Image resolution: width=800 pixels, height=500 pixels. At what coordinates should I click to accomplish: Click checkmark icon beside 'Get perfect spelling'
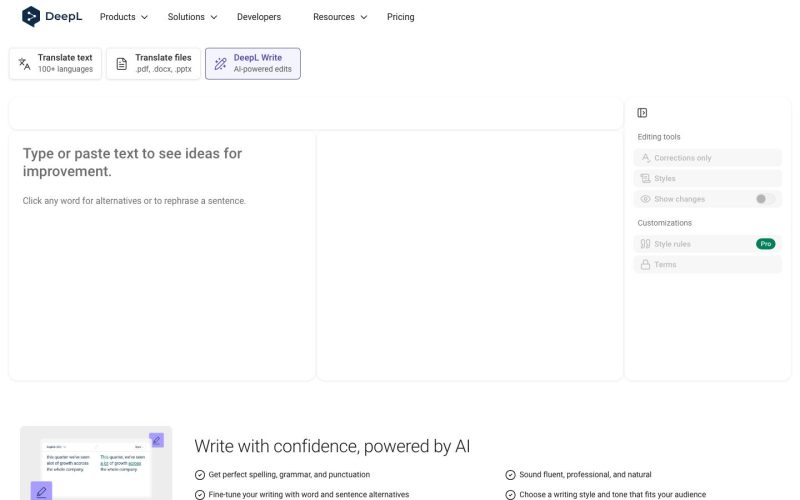coord(200,475)
